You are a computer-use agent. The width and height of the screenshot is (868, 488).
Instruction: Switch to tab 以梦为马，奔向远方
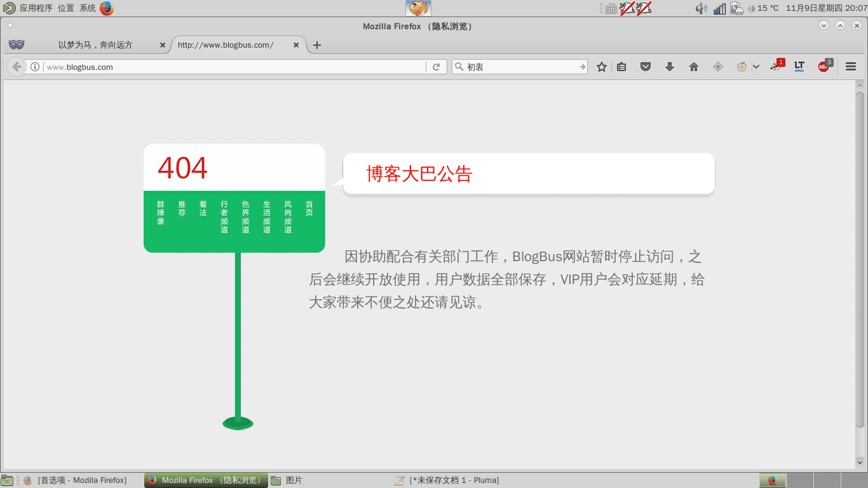(x=95, y=45)
